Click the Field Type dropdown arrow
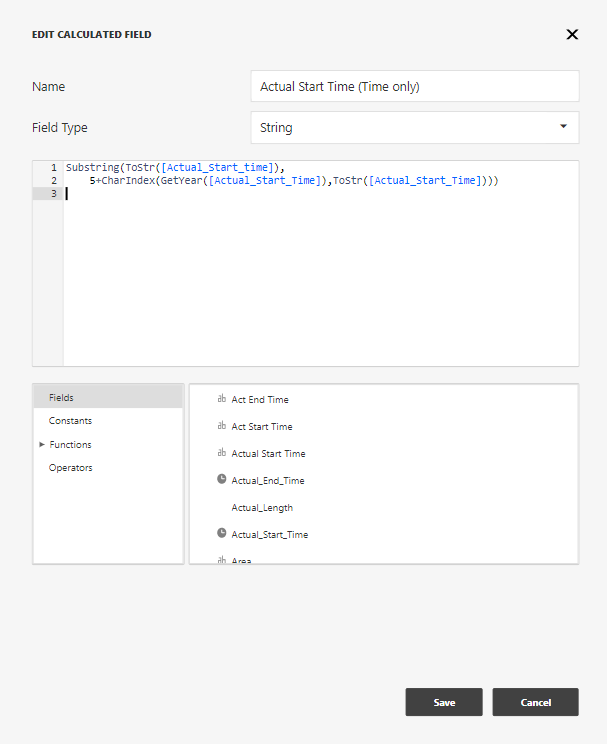Image resolution: width=607 pixels, height=744 pixels. pyautogui.click(x=563, y=126)
